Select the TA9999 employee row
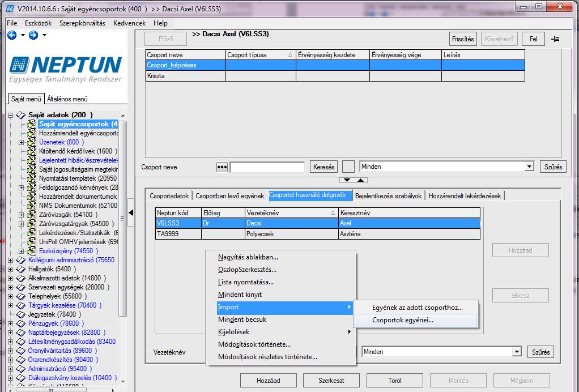Image resolution: width=579 pixels, height=392 pixels. pos(318,234)
